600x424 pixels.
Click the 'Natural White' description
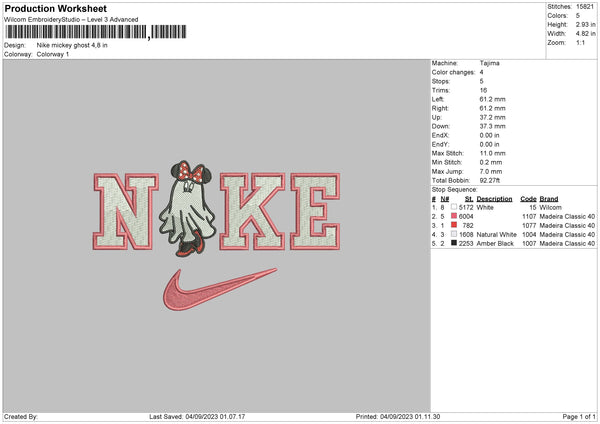pos(496,235)
